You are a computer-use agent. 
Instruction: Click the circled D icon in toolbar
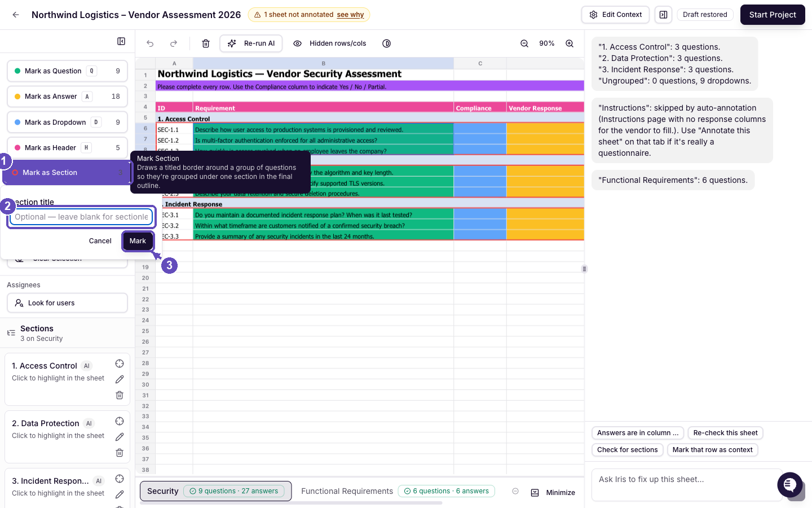tap(387, 43)
